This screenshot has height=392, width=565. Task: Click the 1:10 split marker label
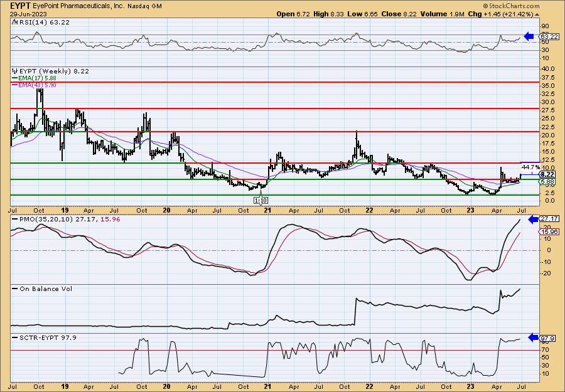pyautogui.click(x=261, y=200)
